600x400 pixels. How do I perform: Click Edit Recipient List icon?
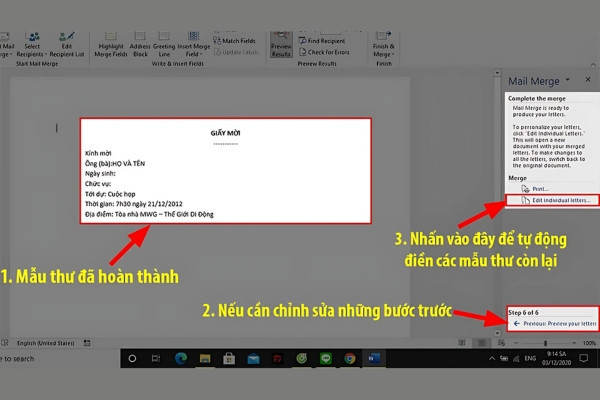[67, 36]
